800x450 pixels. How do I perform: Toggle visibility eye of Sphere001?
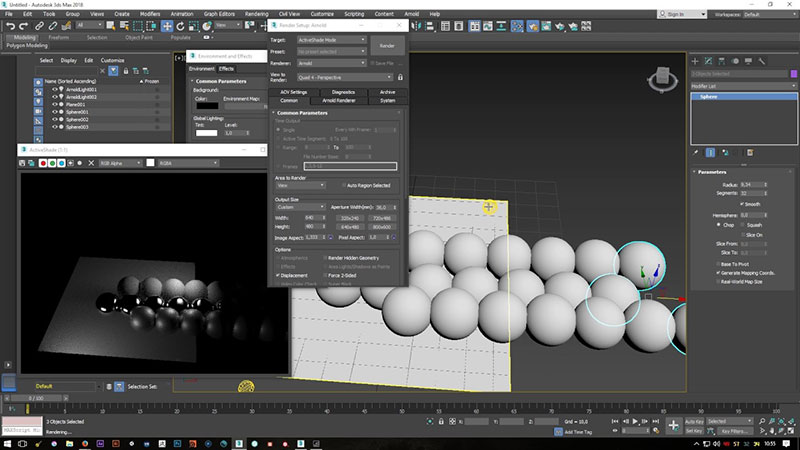(x=56, y=112)
